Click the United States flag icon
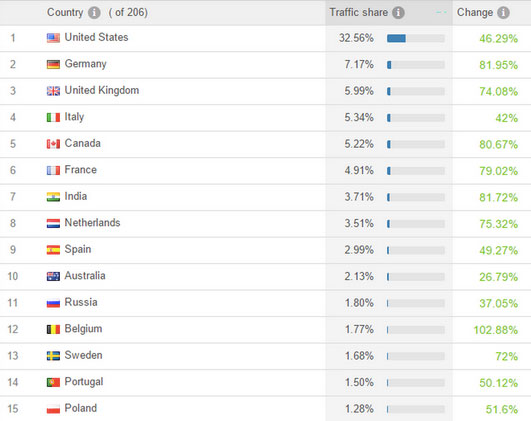 (53, 38)
